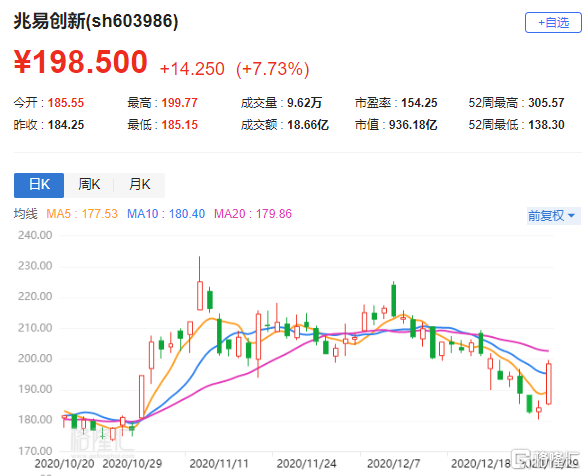Click the 52周最低 value 138.30

click(546, 125)
